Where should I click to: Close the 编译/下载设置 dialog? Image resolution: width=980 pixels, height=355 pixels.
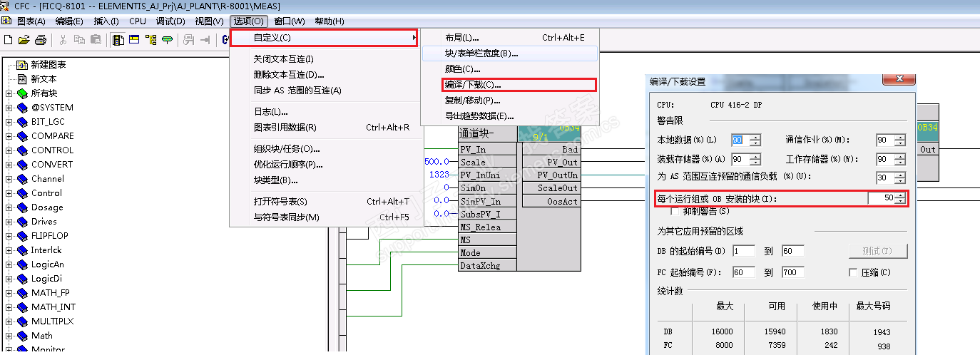pyautogui.click(x=899, y=81)
